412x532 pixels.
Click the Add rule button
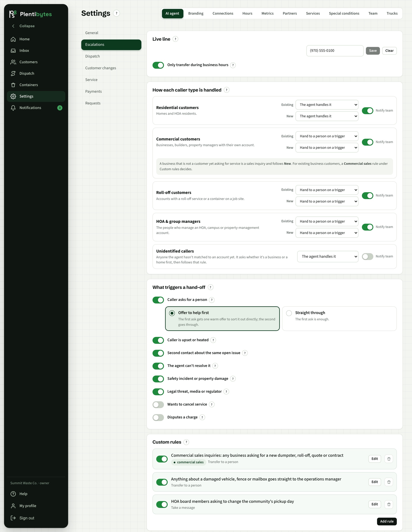point(387,522)
